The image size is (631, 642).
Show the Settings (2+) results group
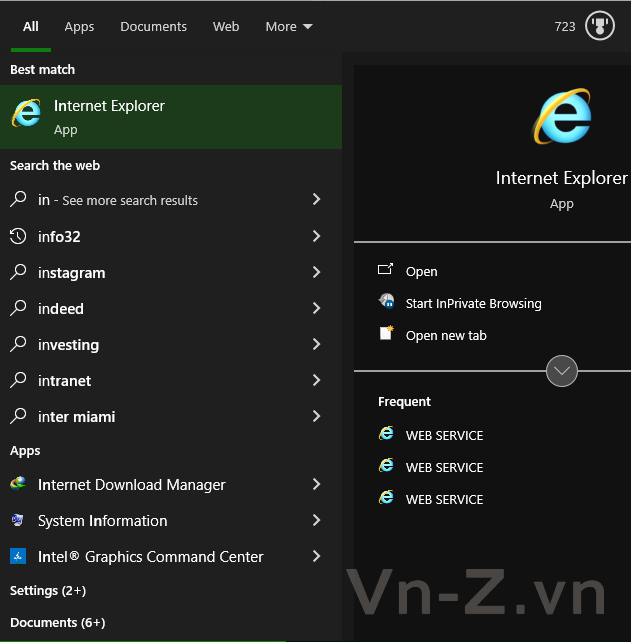coord(48,591)
